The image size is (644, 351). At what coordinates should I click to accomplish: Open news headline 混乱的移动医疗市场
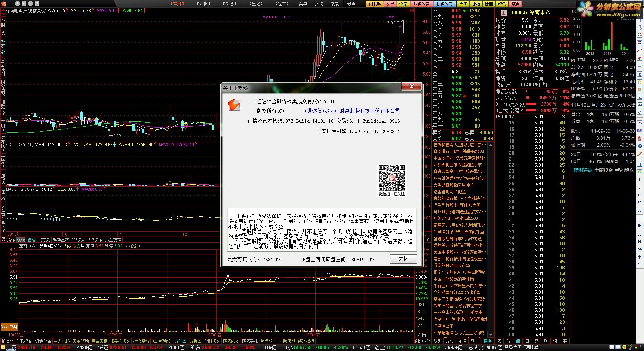tap(451, 265)
